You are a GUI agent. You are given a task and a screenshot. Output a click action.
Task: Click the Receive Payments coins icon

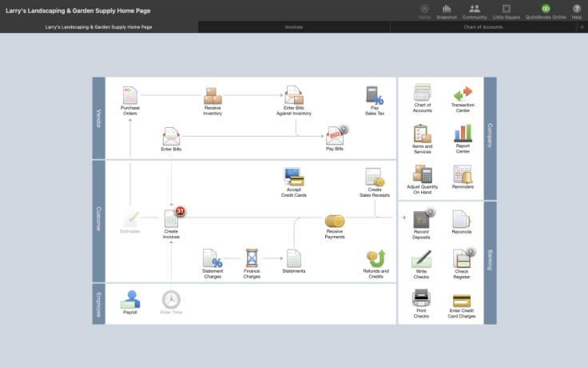[x=334, y=222]
